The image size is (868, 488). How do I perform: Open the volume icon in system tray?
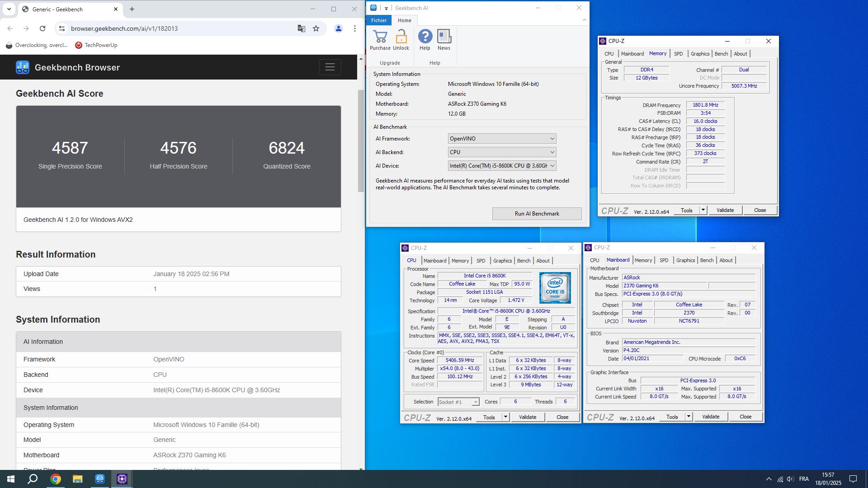[x=790, y=479]
